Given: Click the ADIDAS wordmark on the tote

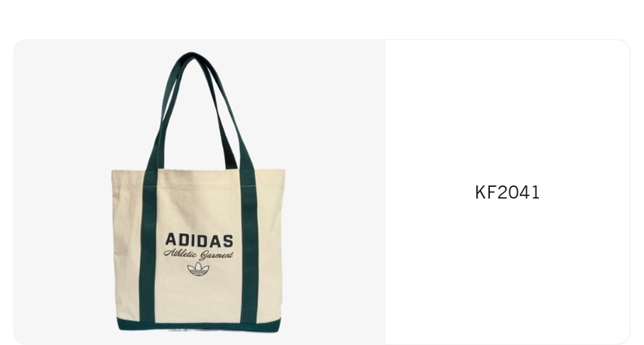Looking at the screenshot, I should tap(199, 241).
